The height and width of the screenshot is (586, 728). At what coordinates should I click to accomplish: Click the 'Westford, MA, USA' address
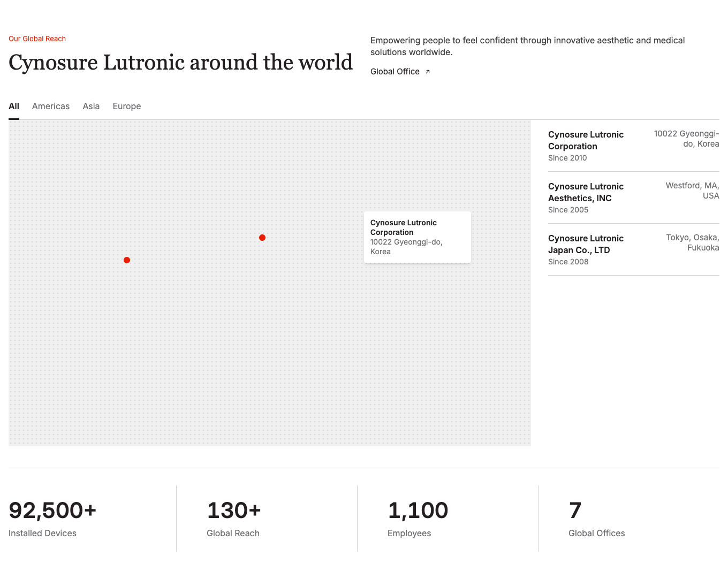(692, 191)
